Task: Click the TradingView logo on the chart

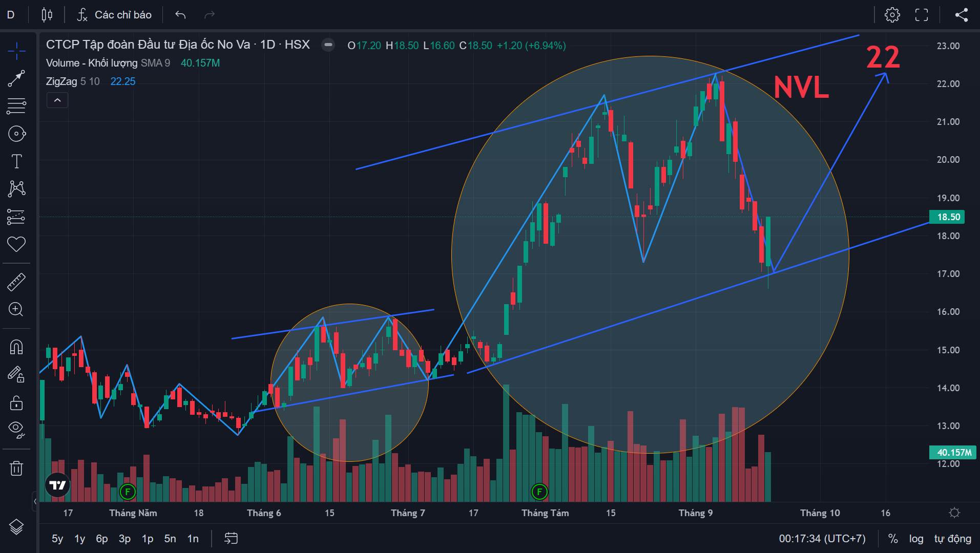Action: 57,485
